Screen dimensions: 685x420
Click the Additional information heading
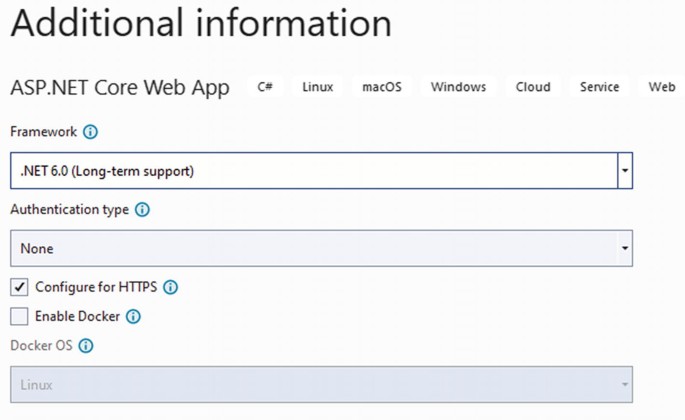coord(201,23)
